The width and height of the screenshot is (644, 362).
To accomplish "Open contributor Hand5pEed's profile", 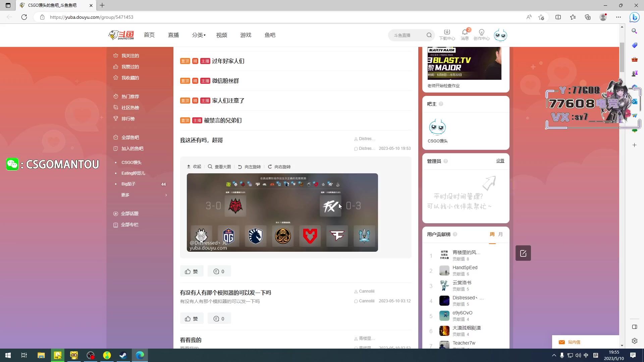I will (x=465, y=267).
